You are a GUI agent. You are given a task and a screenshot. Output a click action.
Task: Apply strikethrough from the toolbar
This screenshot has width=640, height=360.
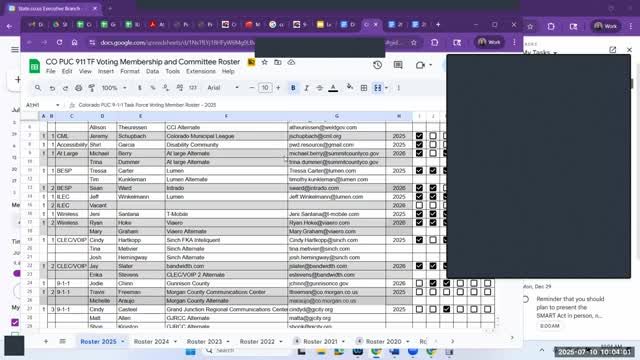(320, 88)
